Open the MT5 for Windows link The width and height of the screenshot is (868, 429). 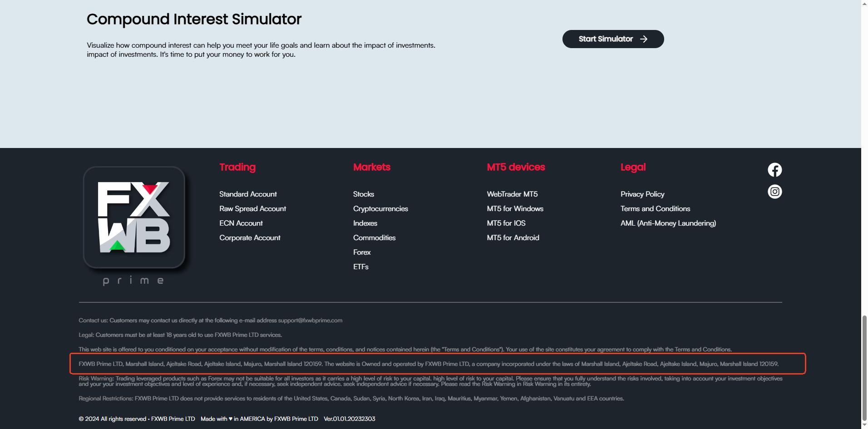515,209
